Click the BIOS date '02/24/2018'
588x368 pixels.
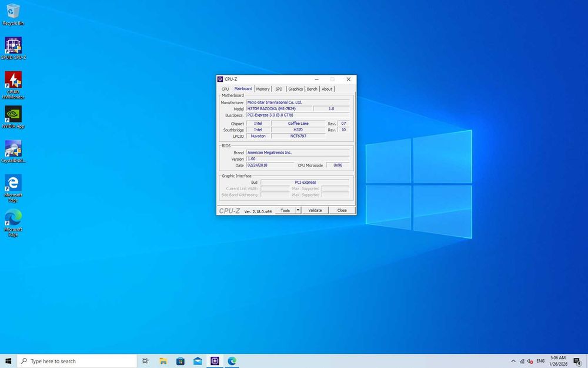click(x=270, y=165)
